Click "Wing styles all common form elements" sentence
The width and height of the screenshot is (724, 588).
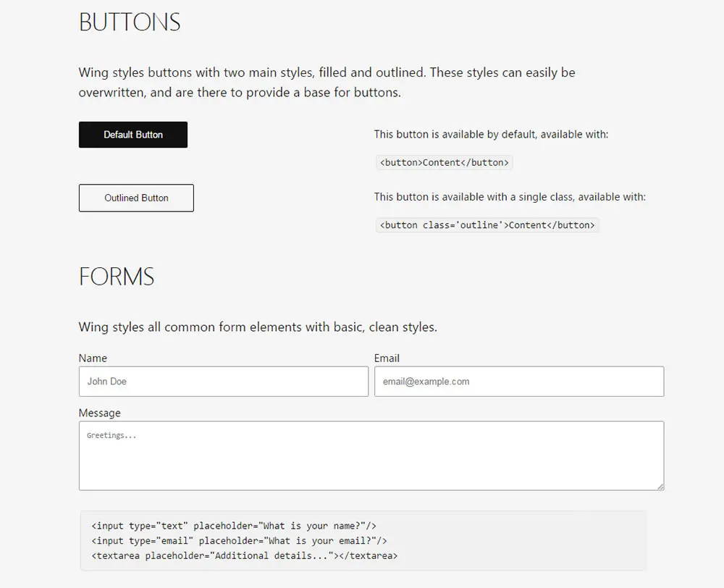click(258, 327)
